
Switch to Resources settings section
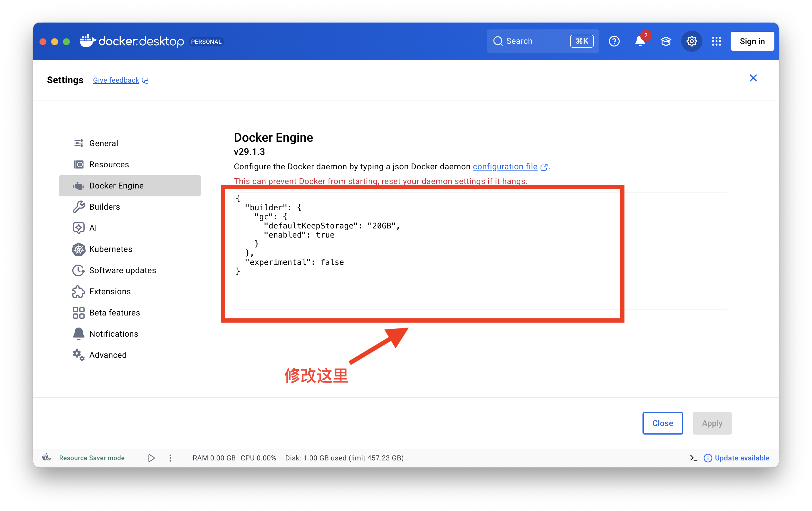(x=109, y=164)
